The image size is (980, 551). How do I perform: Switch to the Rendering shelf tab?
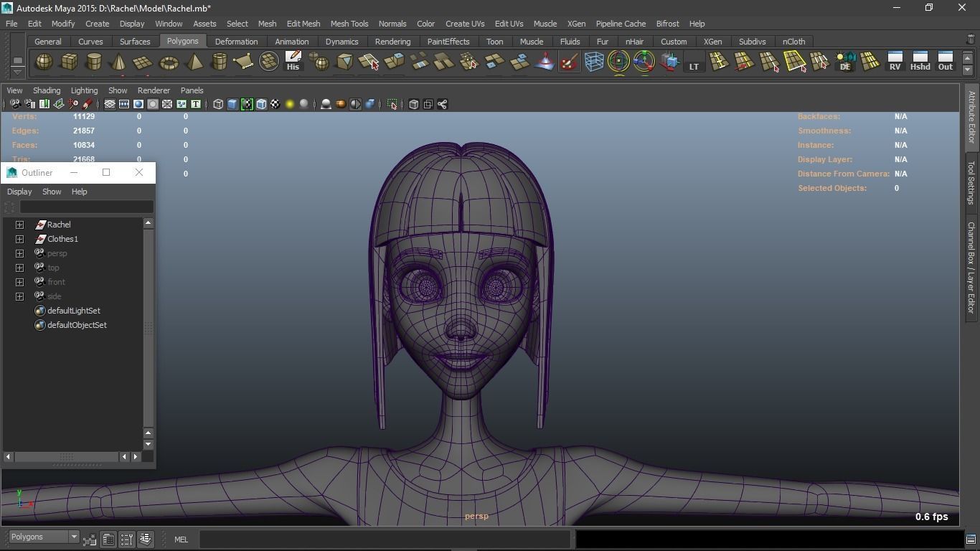tap(392, 42)
